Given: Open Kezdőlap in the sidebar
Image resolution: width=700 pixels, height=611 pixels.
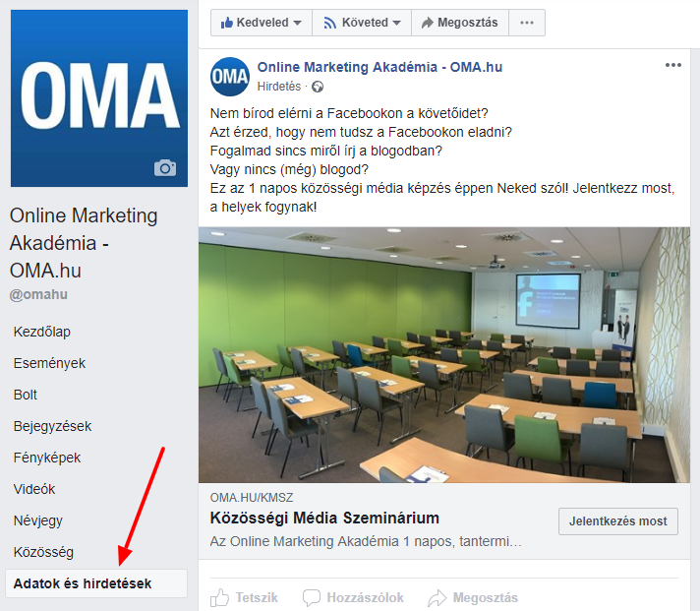Looking at the screenshot, I should pos(42,332).
